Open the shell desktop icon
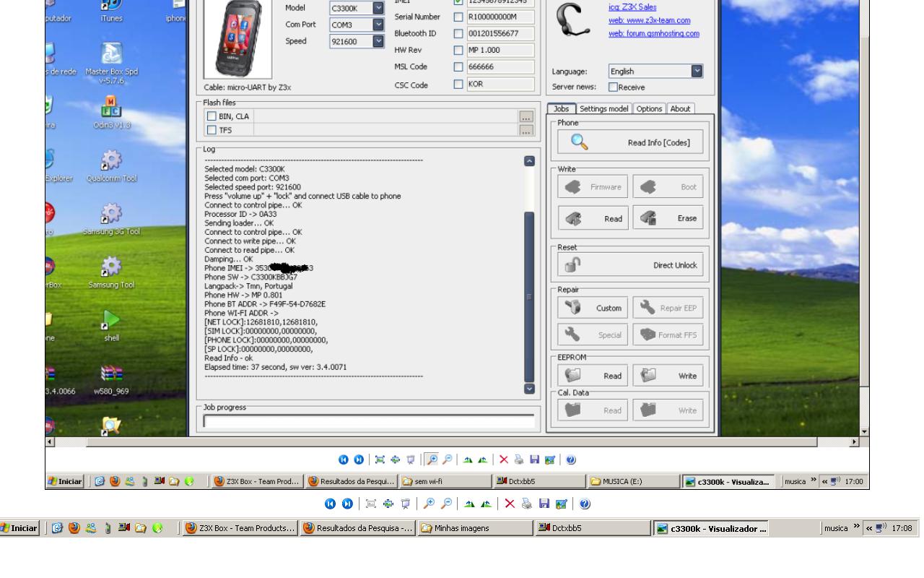 click(x=111, y=324)
